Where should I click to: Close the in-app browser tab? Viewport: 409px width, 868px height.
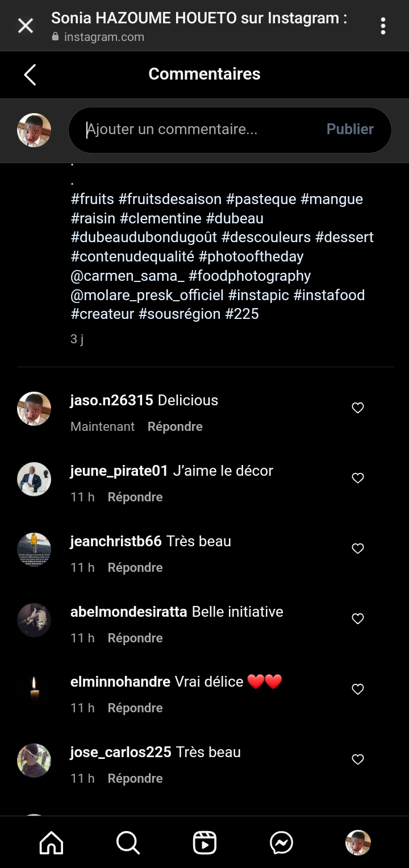26,26
